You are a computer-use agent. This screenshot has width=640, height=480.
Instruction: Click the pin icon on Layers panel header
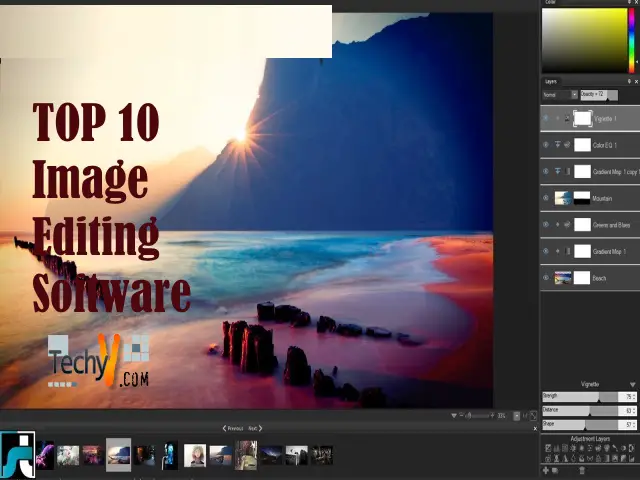coord(628,81)
